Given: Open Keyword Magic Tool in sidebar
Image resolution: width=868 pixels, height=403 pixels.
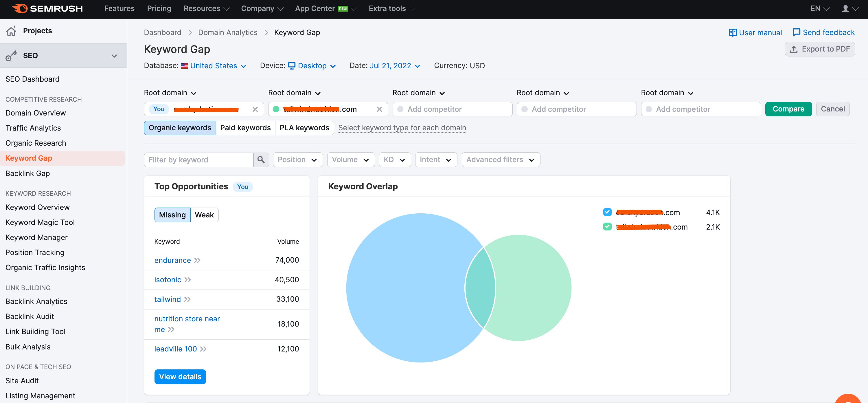Looking at the screenshot, I should click(40, 223).
